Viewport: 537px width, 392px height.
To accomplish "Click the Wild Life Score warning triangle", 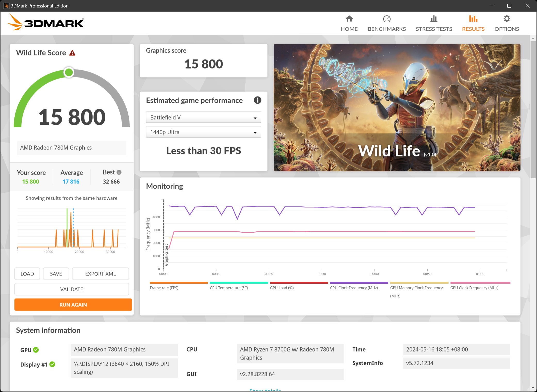I will tap(72, 53).
